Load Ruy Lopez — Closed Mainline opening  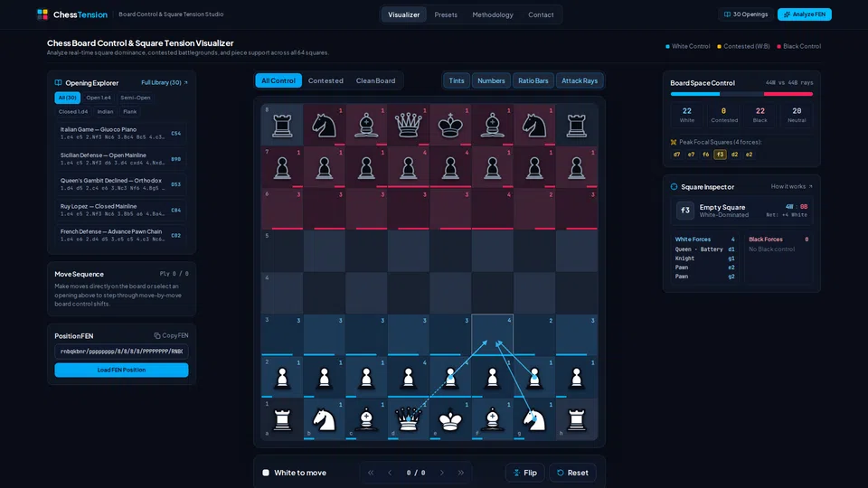120,210
